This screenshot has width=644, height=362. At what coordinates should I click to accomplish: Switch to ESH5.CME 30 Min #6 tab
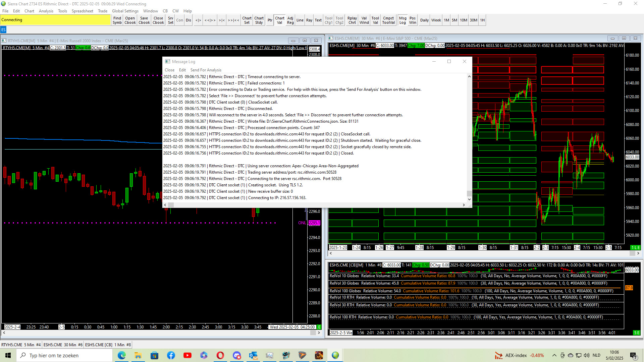click(x=63, y=345)
